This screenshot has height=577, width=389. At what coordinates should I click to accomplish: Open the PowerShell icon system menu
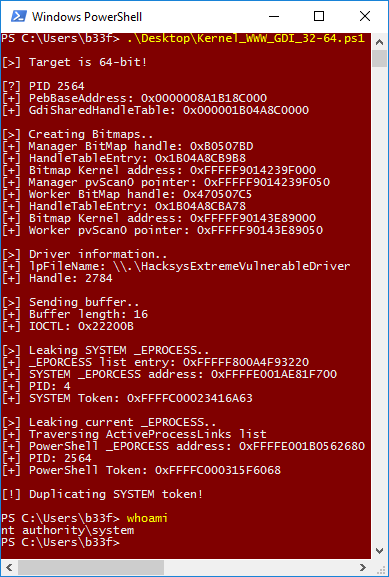pos(18,17)
